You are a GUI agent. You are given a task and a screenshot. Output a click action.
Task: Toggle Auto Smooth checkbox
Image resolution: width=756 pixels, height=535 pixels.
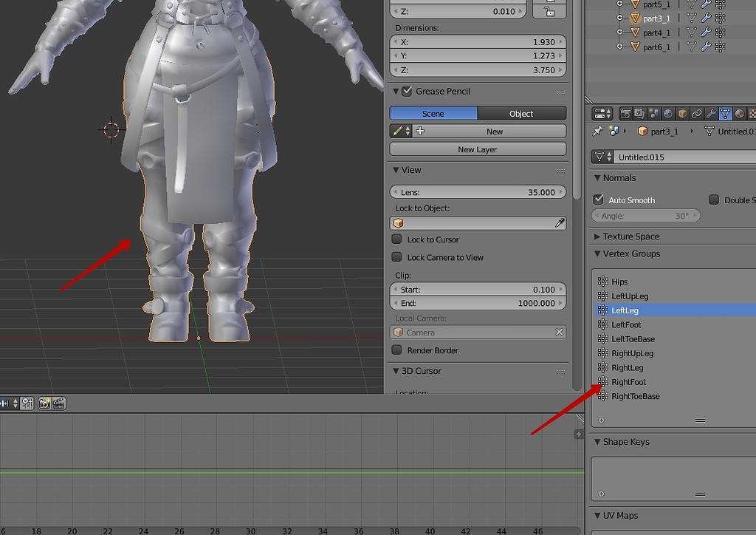(598, 200)
